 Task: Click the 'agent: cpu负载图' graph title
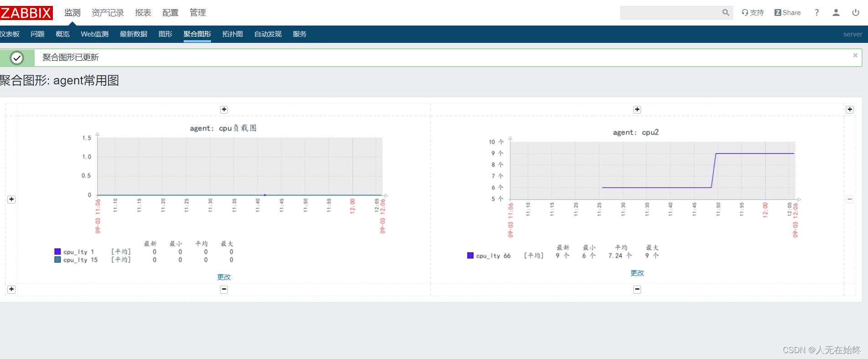click(223, 128)
